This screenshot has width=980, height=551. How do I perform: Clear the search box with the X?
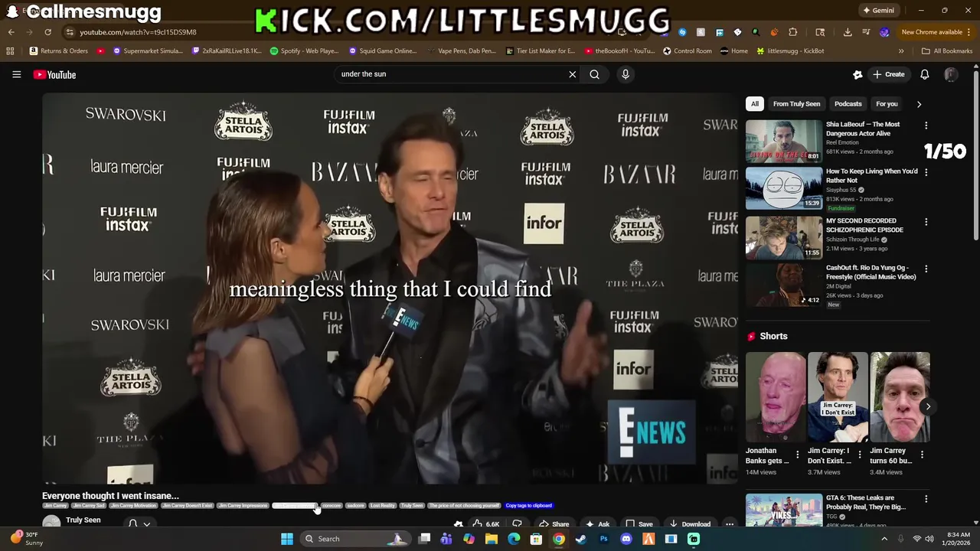tap(572, 74)
